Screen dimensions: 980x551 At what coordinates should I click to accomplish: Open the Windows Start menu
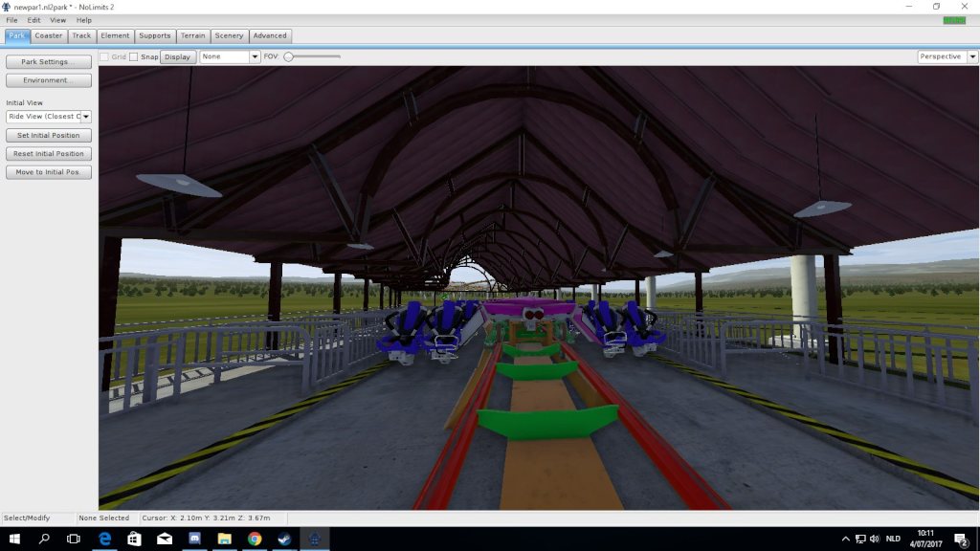point(14,539)
